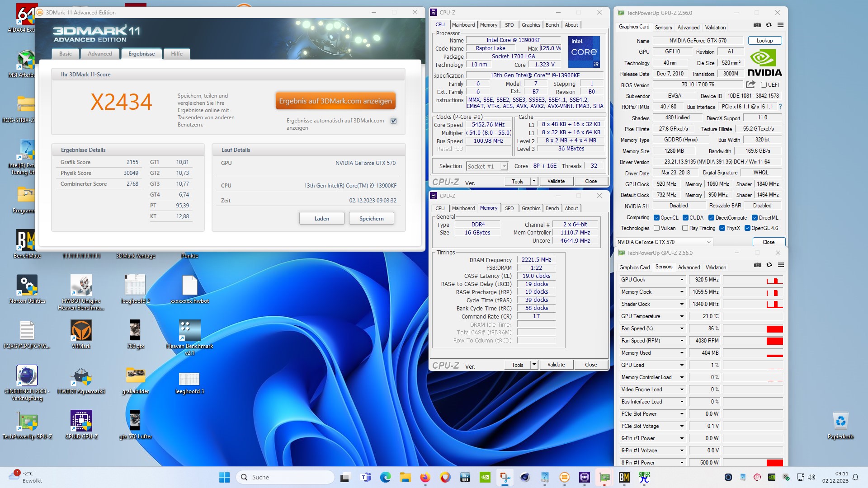The image size is (868, 488).
Task: Open HWBOT Unigine Heaven Benchmark desktop icon
Action: point(81,292)
